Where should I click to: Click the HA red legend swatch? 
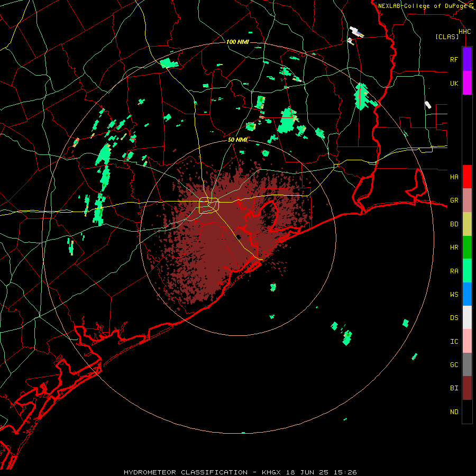(467, 177)
